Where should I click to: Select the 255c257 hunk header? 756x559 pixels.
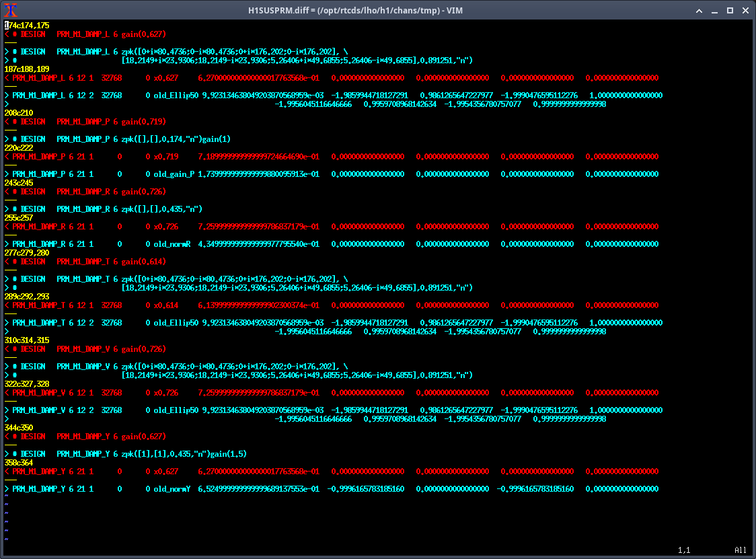coord(18,217)
